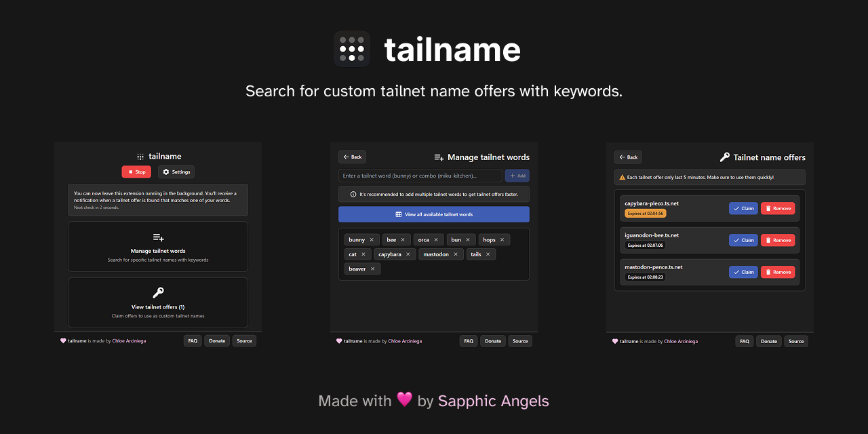Click the Expires at 02:08:23 badge
This screenshot has height=434, width=868.
[x=646, y=277]
